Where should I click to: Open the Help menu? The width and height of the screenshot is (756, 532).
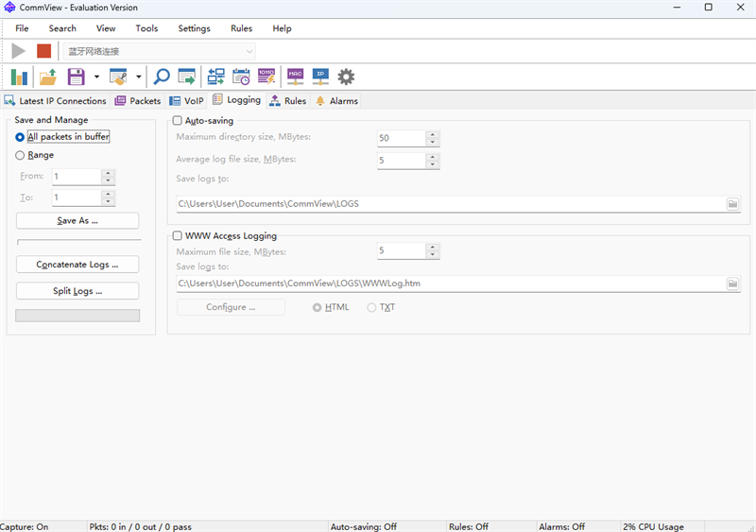click(282, 28)
